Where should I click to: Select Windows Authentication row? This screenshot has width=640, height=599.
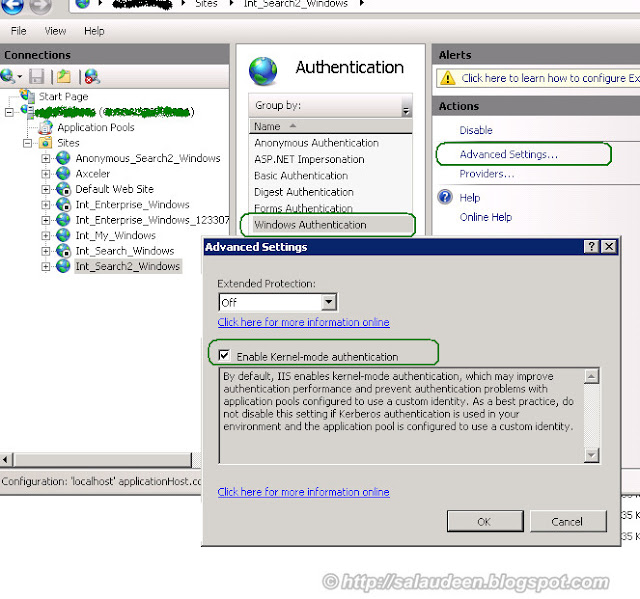click(331, 225)
